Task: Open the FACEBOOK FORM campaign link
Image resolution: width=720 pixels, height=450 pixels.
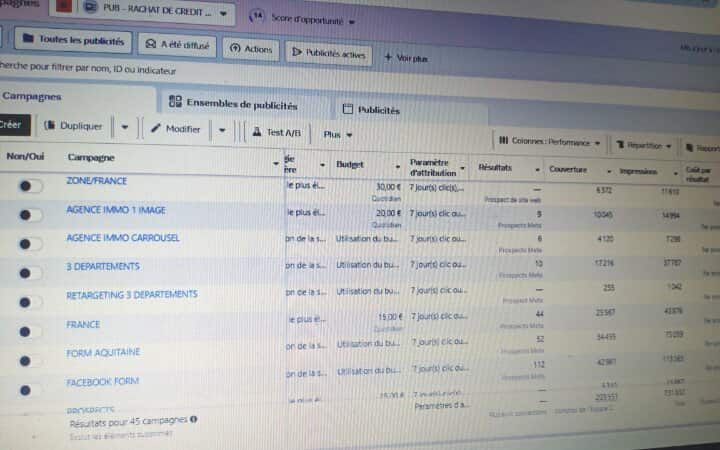Action: pos(102,382)
